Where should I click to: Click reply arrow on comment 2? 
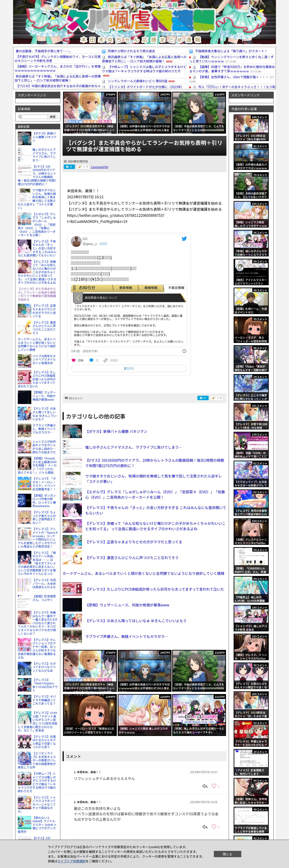click(205, 827)
